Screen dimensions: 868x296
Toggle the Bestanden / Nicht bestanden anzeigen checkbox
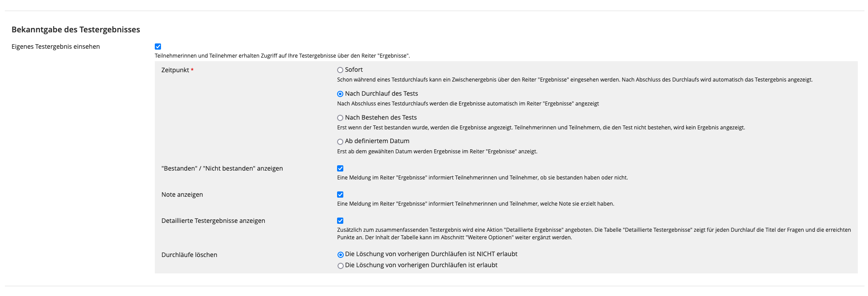tap(340, 168)
